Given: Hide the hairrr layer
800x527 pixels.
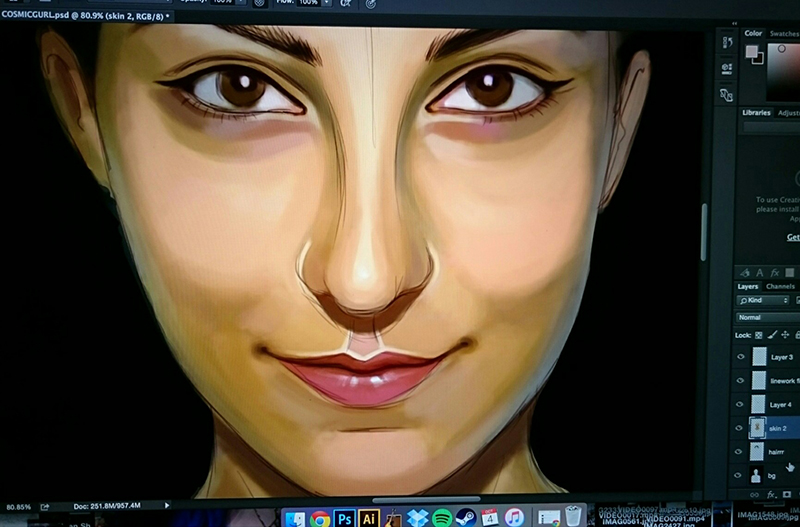Looking at the screenshot, I should pyautogui.click(x=738, y=451).
